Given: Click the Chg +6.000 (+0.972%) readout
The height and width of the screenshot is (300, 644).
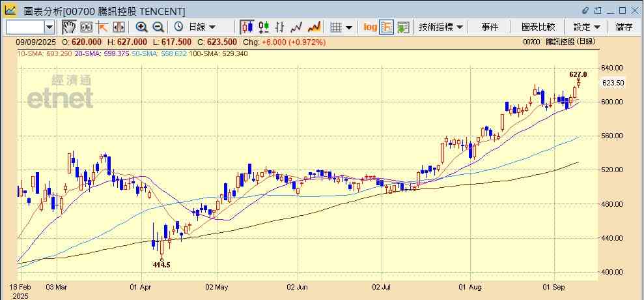Looking at the screenshot, I should pyautogui.click(x=284, y=42).
